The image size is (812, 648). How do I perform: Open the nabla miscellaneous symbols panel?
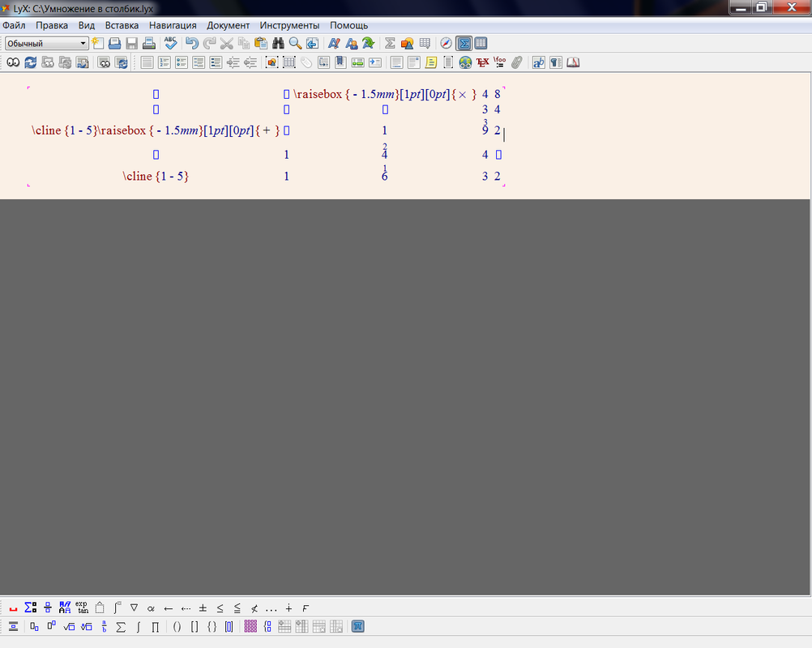(134, 608)
